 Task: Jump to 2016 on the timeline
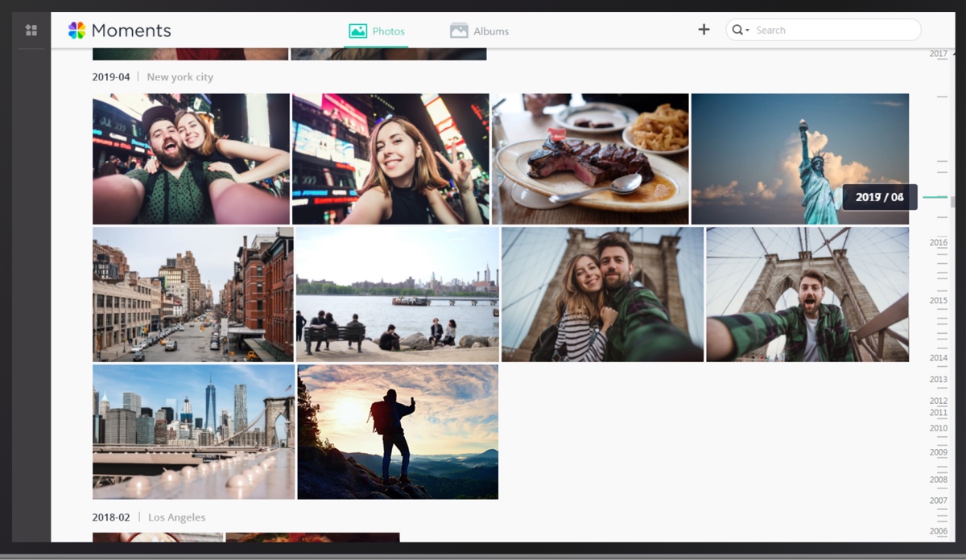(x=939, y=243)
